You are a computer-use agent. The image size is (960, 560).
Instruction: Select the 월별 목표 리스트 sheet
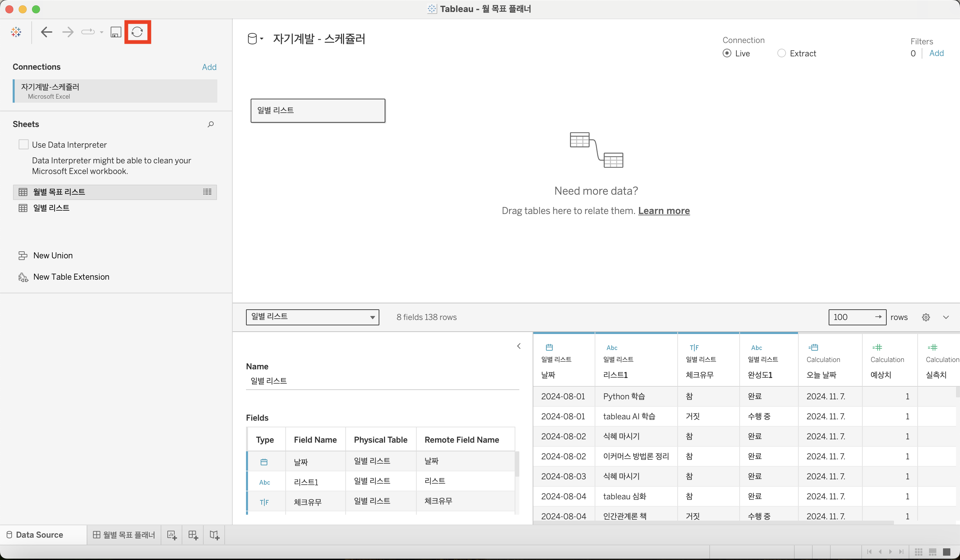tap(115, 192)
